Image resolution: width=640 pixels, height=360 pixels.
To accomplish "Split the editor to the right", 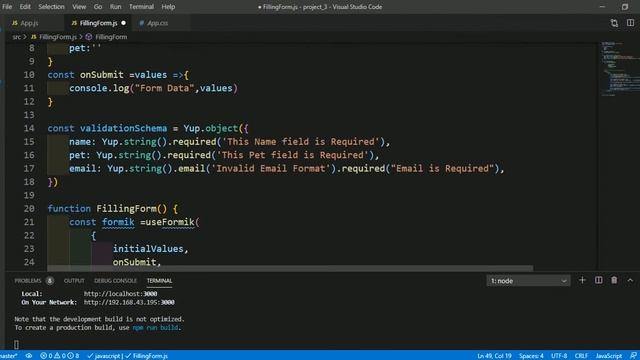I will point(630,23).
